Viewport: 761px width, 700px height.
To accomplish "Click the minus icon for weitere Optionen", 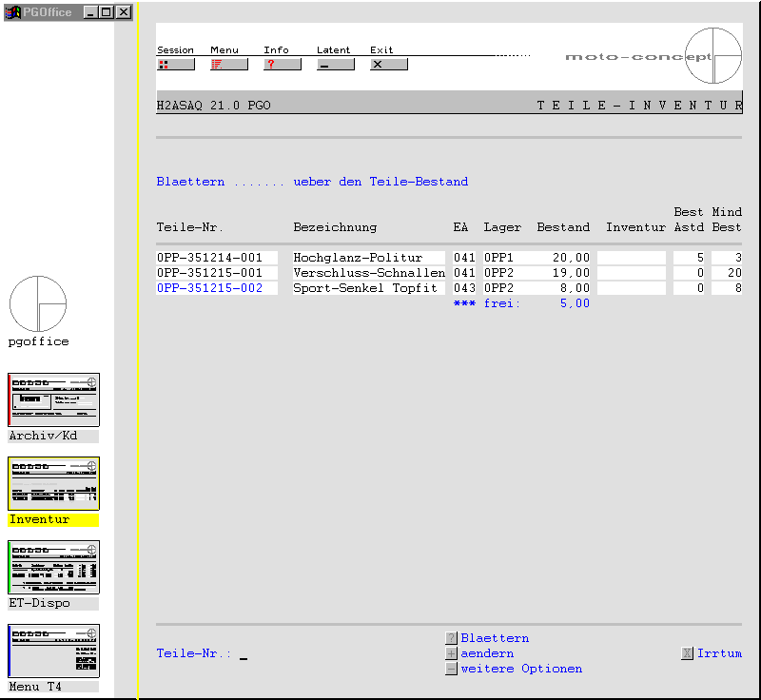I will pyautogui.click(x=451, y=670).
